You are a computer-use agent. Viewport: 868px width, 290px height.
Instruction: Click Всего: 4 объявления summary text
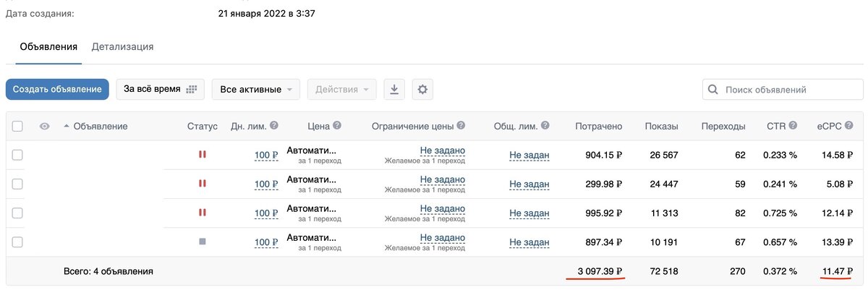(109, 271)
